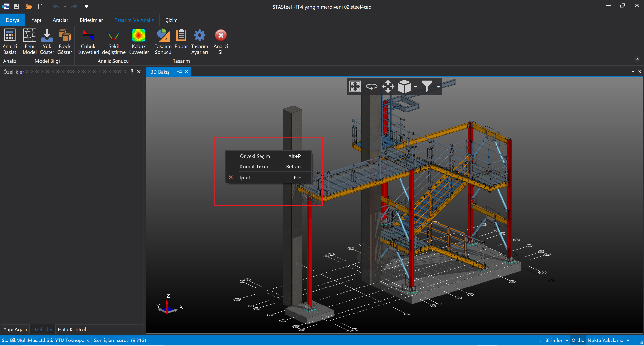Open Tasarım Ayarları gear icon
The height and width of the screenshot is (346, 644).
[x=199, y=36]
